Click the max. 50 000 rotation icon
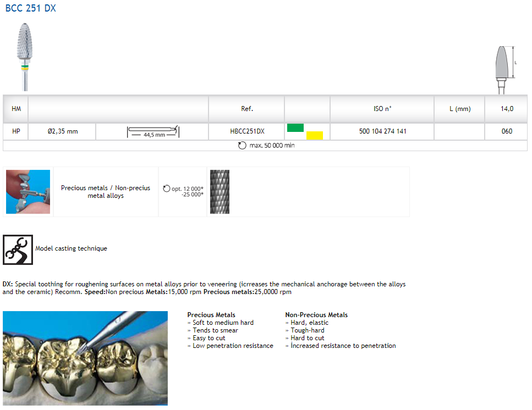This screenshot has width=532, height=410. click(x=242, y=146)
